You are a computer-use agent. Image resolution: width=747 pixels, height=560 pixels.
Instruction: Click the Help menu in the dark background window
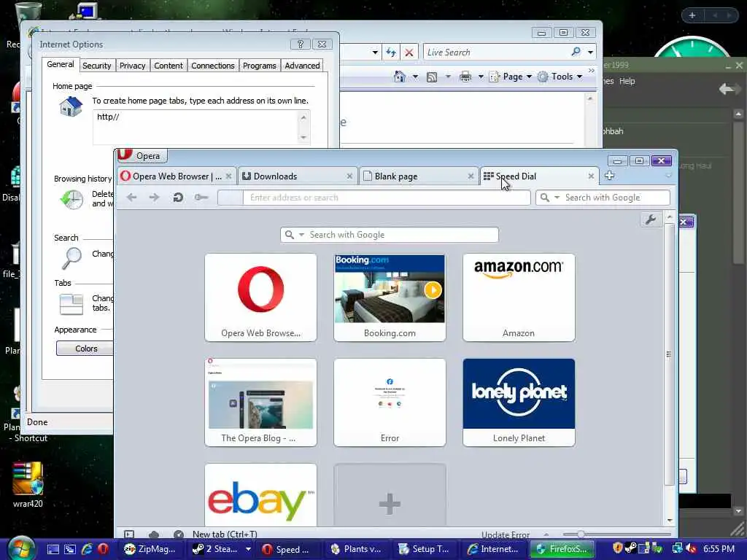[627, 81]
